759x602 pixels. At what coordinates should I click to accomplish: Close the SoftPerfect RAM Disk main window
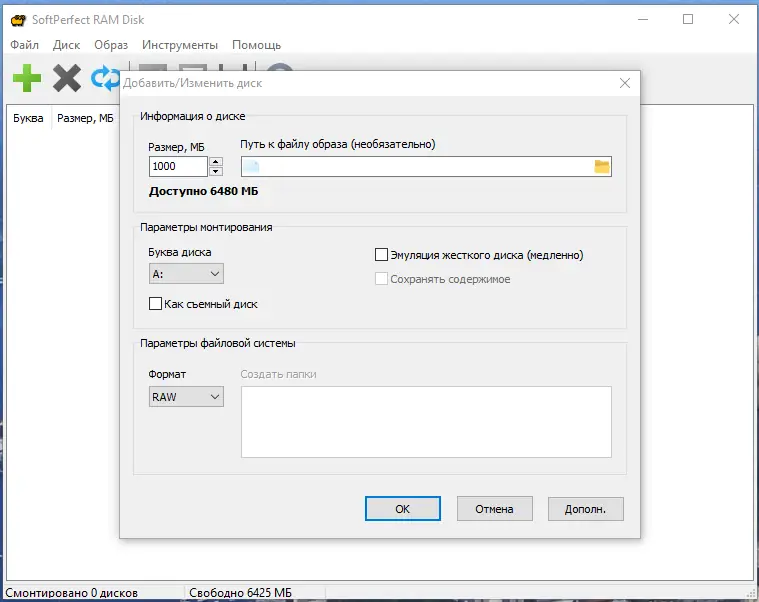tap(734, 19)
